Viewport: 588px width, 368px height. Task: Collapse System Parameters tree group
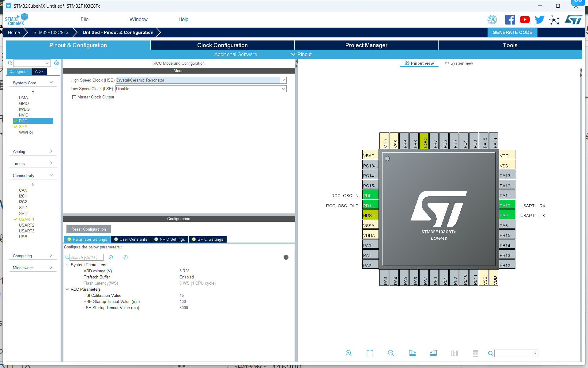coord(67,265)
